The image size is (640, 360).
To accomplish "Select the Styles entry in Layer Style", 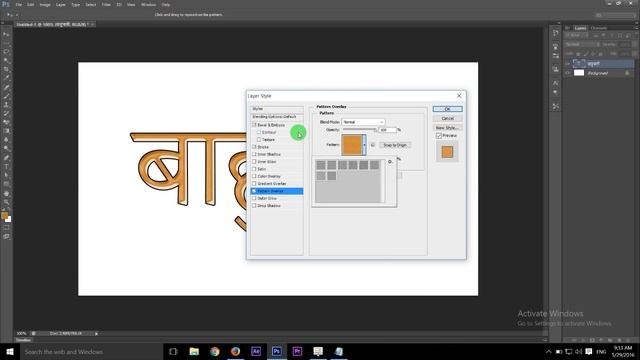I will 277,109.
